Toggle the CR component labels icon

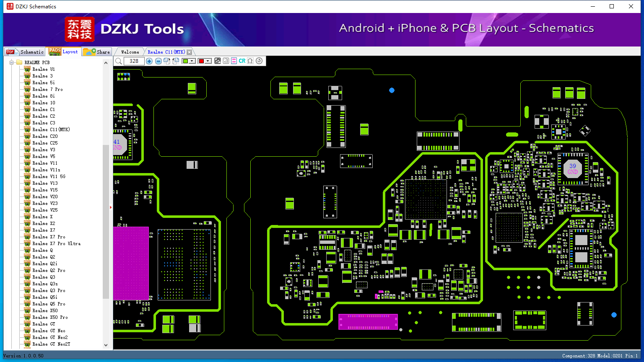[242, 61]
